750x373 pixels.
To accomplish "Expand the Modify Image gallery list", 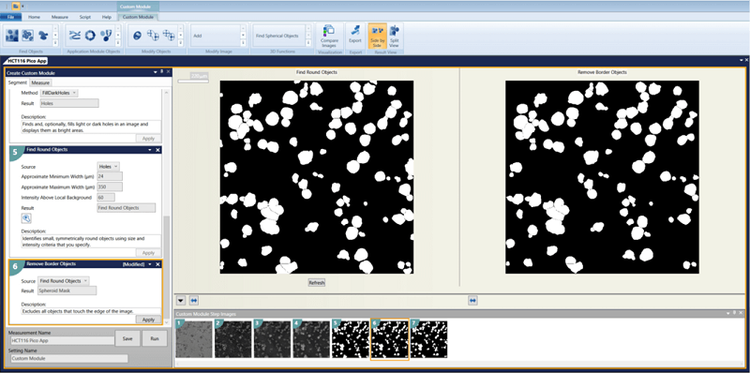I will pyautogui.click(x=243, y=43).
